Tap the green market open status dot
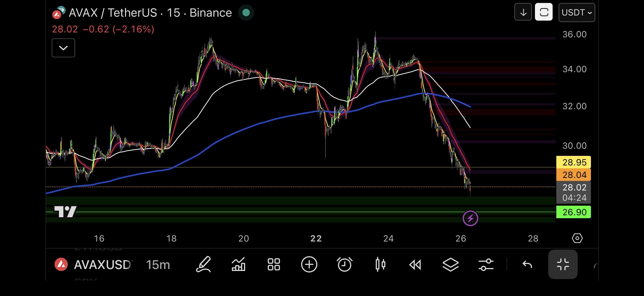Screen dimensions: 644x296 point(246,13)
